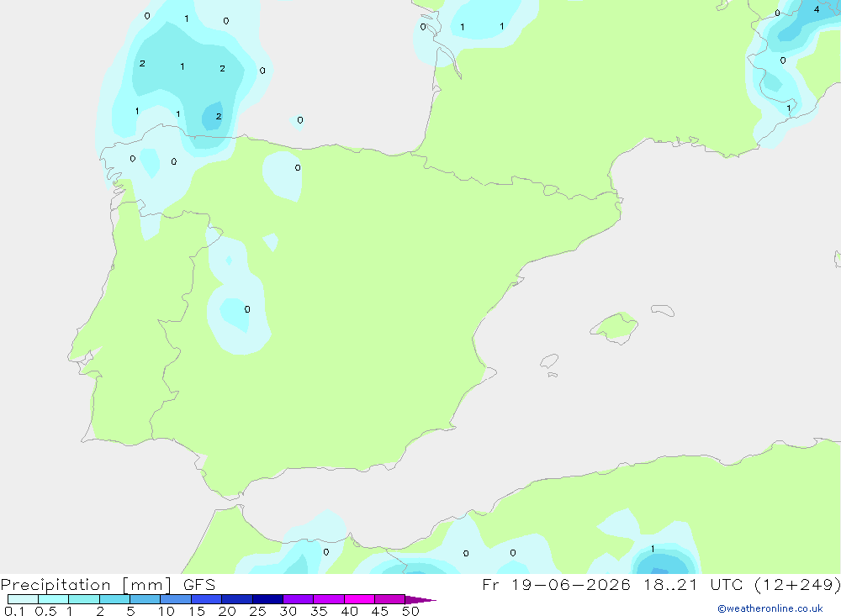Choose the 2–5 mm legend color swatch
This screenshot has height=616, width=841.
tap(114, 599)
